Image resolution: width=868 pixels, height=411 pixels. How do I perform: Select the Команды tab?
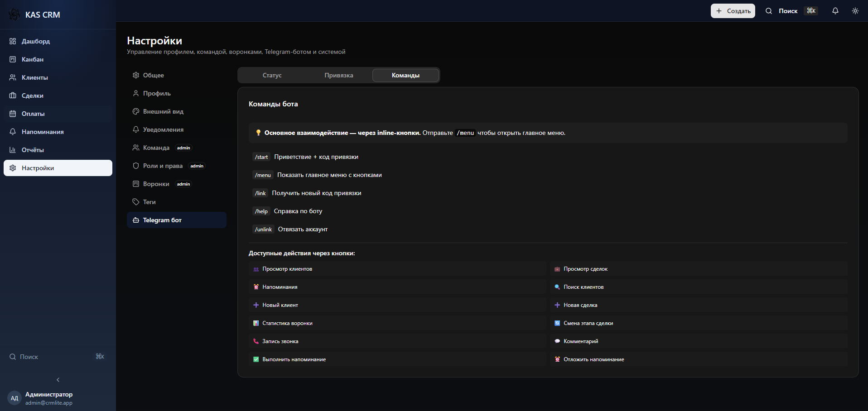405,75
